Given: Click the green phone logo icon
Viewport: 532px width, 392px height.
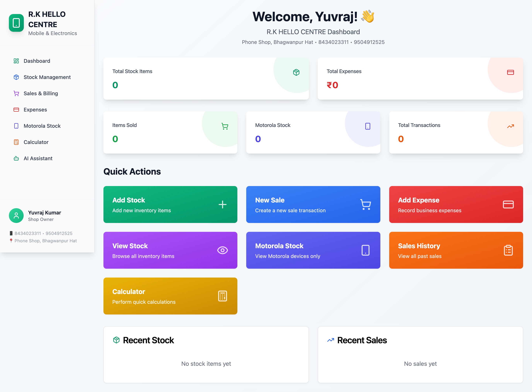Looking at the screenshot, I should [x=16, y=23].
